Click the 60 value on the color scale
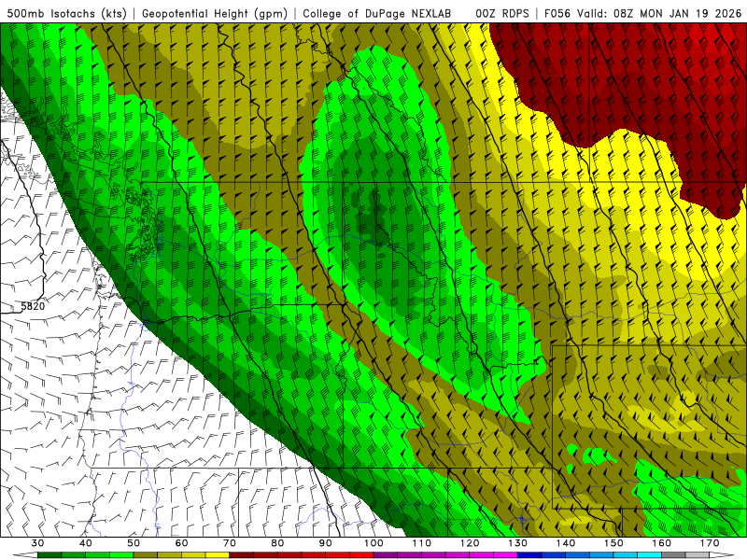The height and width of the screenshot is (560, 747). pos(181,543)
